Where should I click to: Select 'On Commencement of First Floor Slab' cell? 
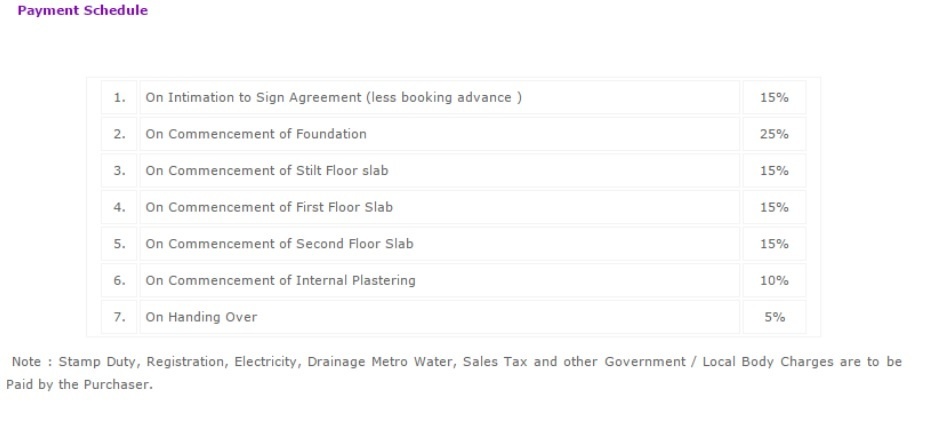(269, 208)
